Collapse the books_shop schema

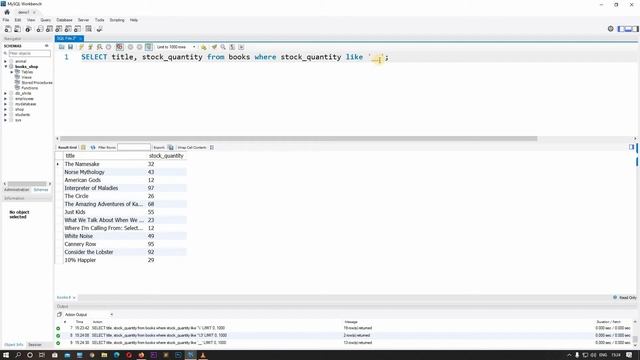(6, 67)
